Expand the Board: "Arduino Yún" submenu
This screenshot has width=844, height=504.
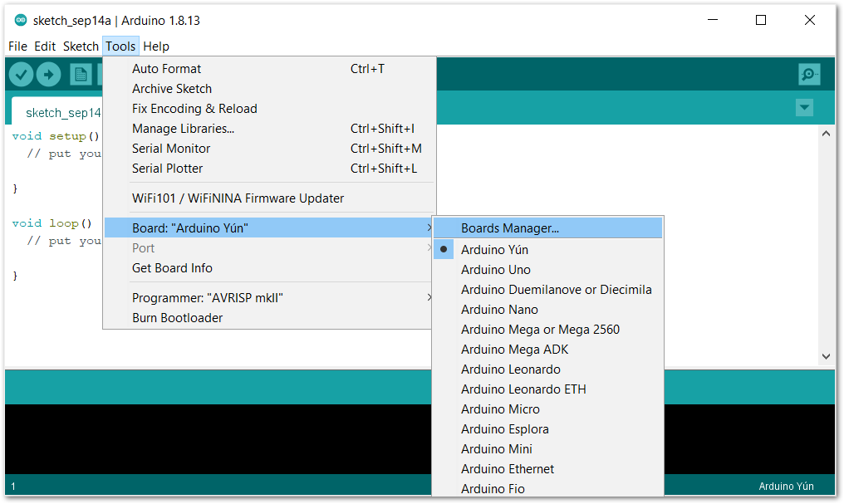[268, 228]
